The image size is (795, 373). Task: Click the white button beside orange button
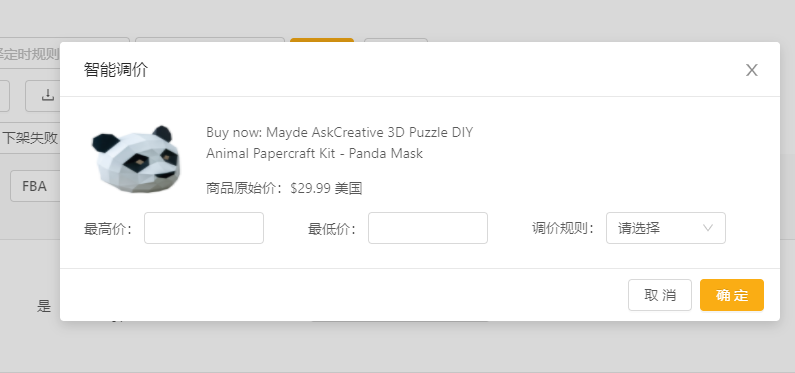pyautogui.click(x=396, y=40)
